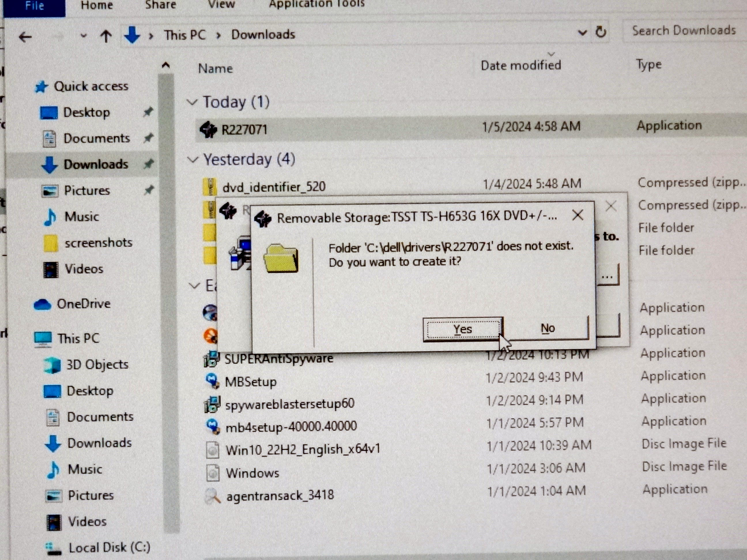Collapse the Yesterday (4) group
The image size is (747, 560).
pos(193,159)
